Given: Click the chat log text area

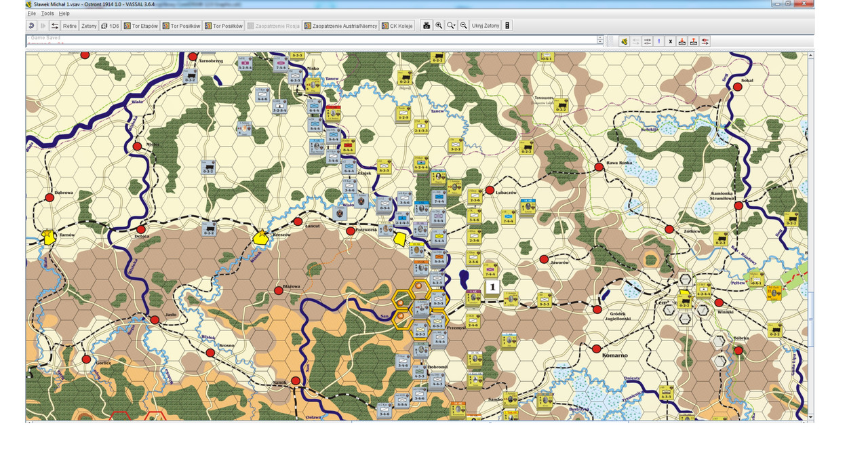Looking at the screenshot, I should (x=312, y=41).
